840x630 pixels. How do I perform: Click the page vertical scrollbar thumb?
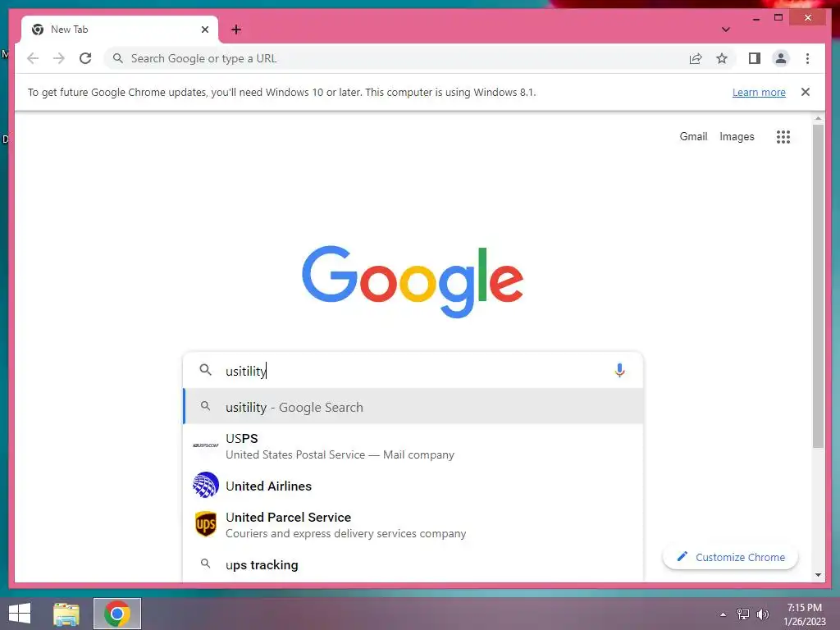click(818, 286)
